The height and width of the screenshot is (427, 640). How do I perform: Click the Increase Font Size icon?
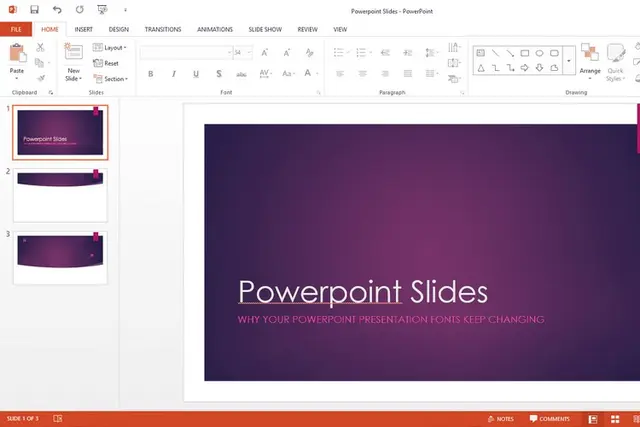(x=264, y=53)
